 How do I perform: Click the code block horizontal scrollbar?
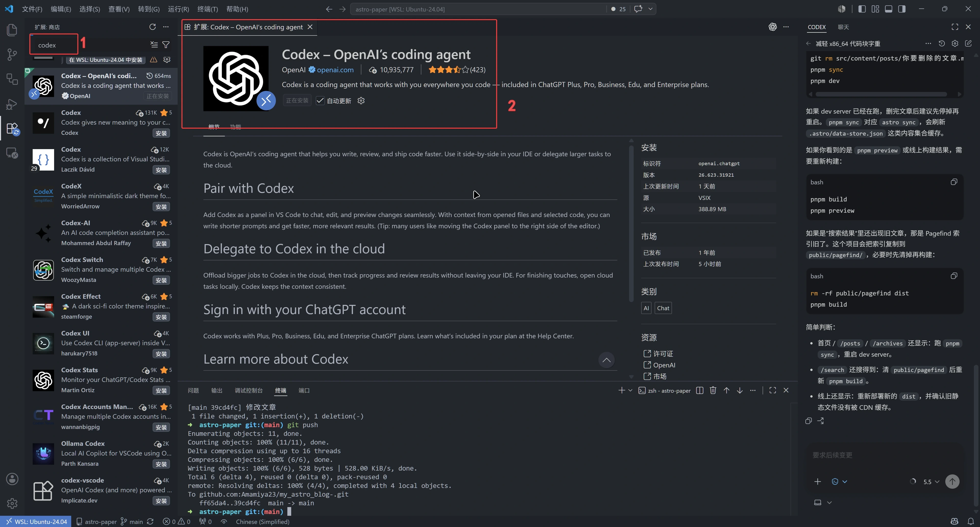click(x=881, y=94)
